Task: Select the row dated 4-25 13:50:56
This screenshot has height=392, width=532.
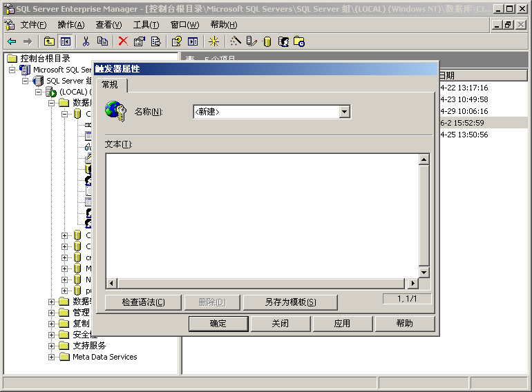Action: 484,135
